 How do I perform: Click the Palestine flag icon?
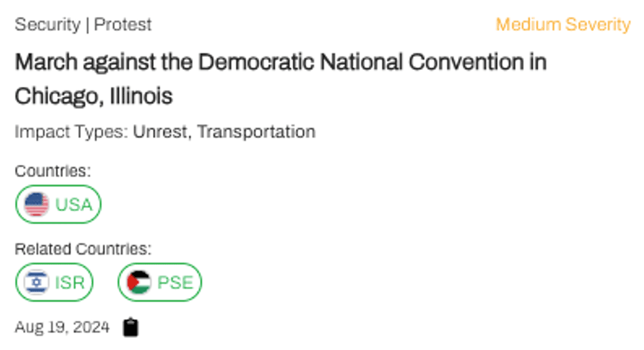tap(139, 282)
